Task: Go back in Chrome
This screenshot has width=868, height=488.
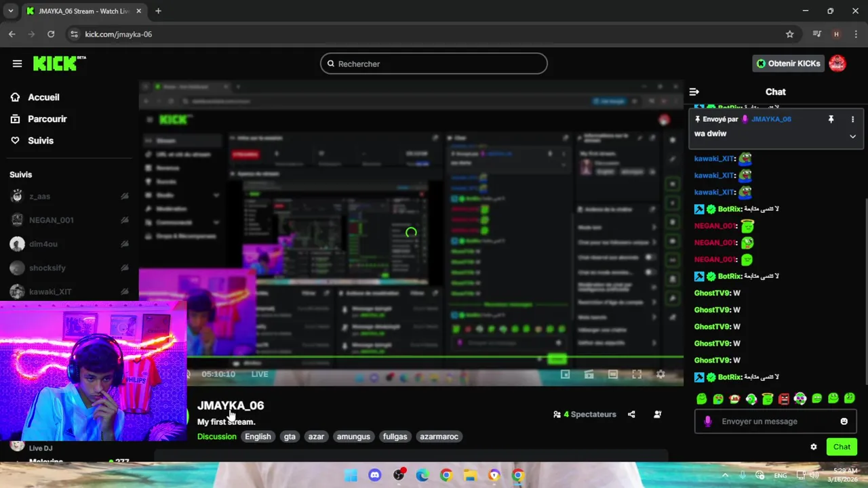Action: coord(12,34)
